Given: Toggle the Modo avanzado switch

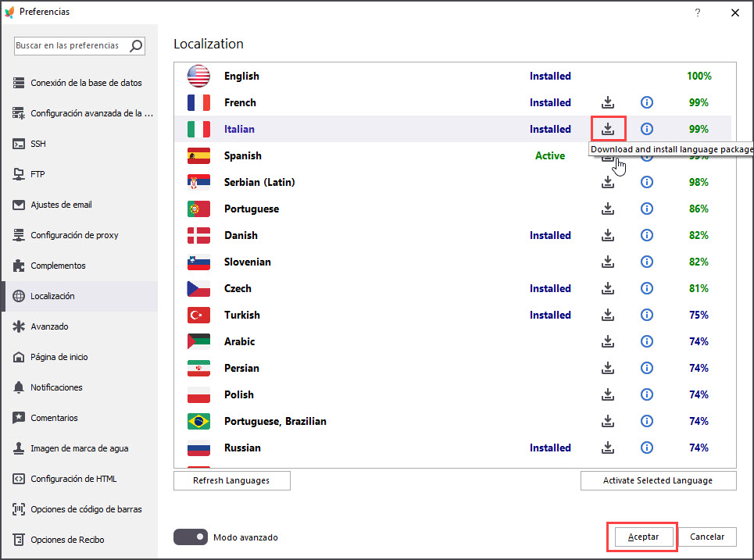Looking at the screenshot, I should point(191,537).
